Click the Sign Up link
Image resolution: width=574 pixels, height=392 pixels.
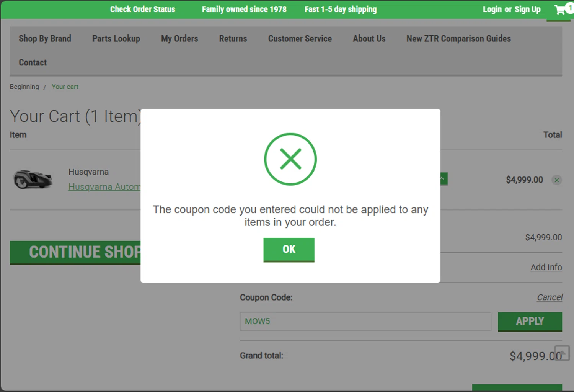527,9
